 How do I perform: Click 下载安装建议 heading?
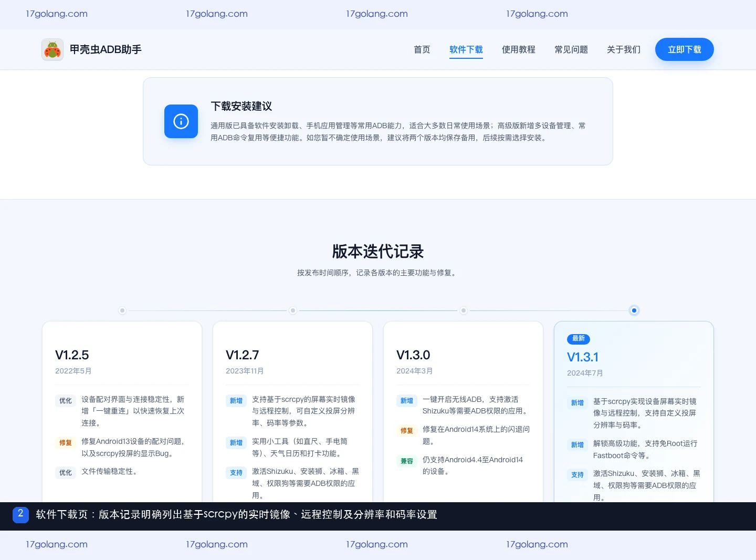(241, 106)
